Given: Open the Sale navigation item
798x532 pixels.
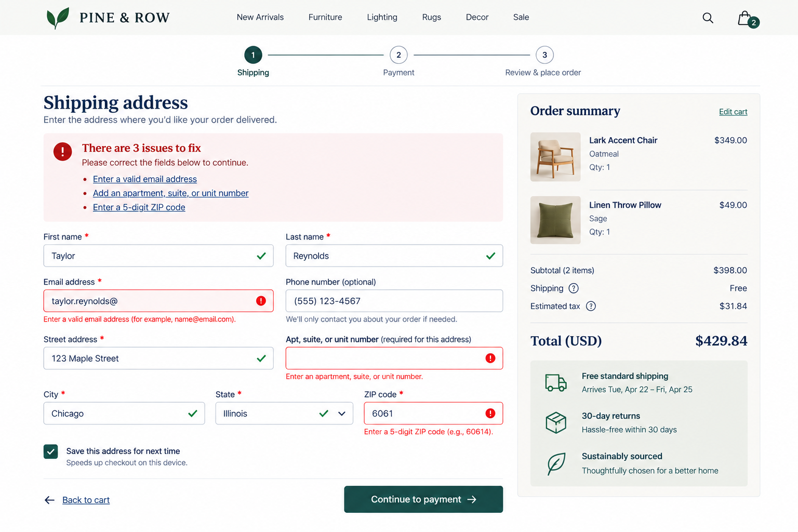Looking at the screenshot, I should [521, 17].
